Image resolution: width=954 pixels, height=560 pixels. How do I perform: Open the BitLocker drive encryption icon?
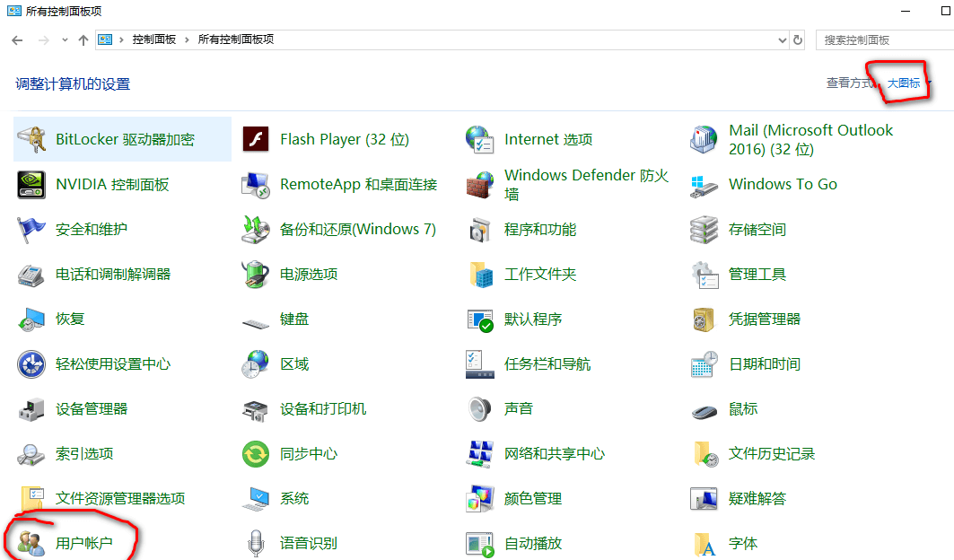[x=31, y=139]
